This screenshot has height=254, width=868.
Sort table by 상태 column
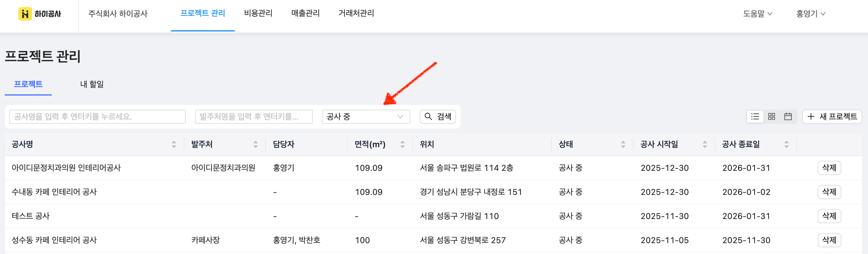tap(623, 144)
